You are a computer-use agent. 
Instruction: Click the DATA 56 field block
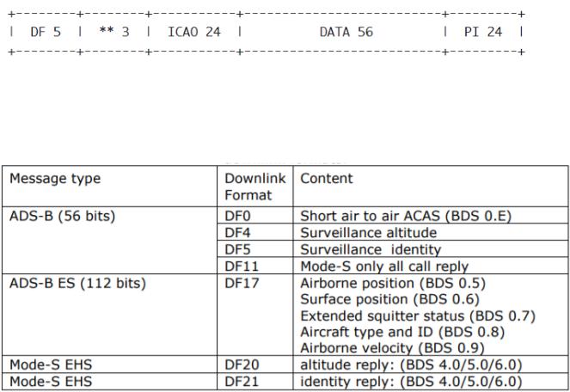coord(342,32)
